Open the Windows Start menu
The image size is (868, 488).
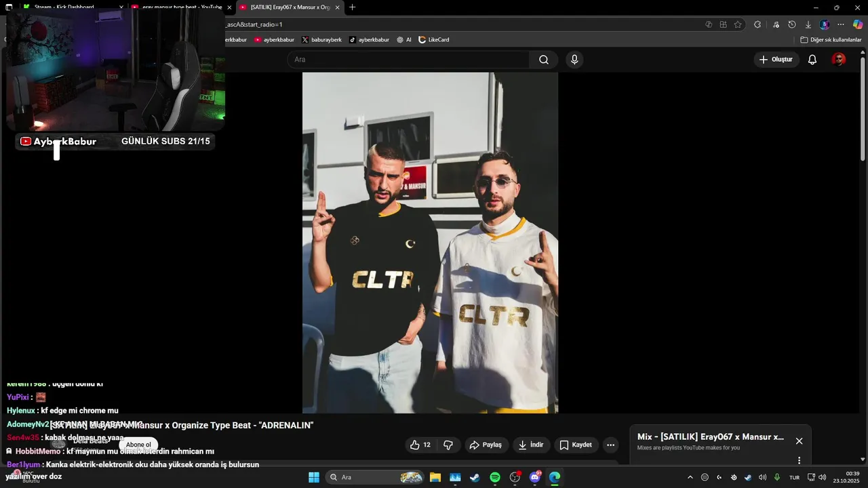pos(314,477)
